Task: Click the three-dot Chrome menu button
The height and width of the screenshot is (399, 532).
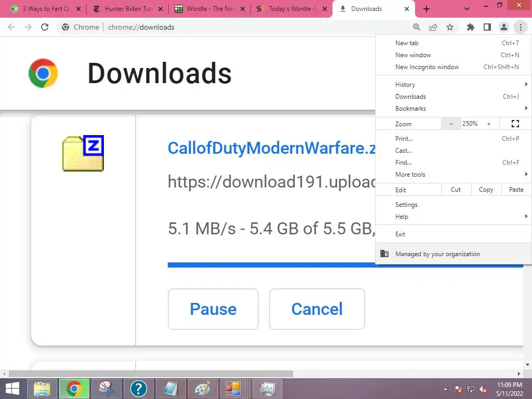Action: point(521,27)
